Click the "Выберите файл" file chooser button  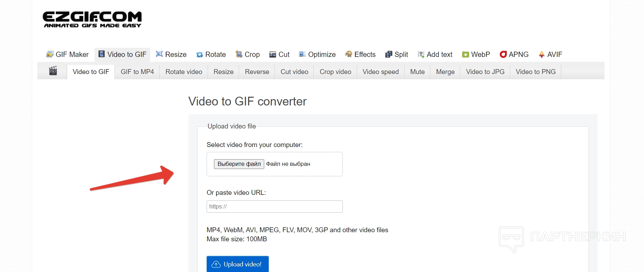[x=239, y=164]
